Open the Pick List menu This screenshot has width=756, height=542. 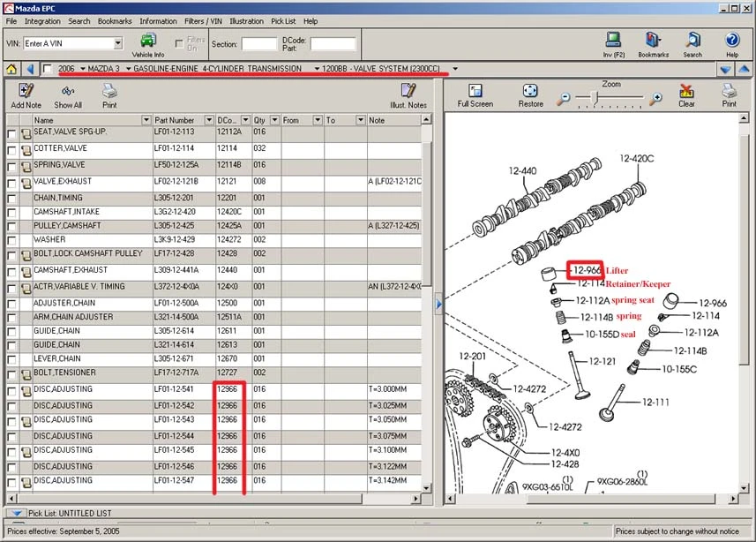tap(283, 21)
